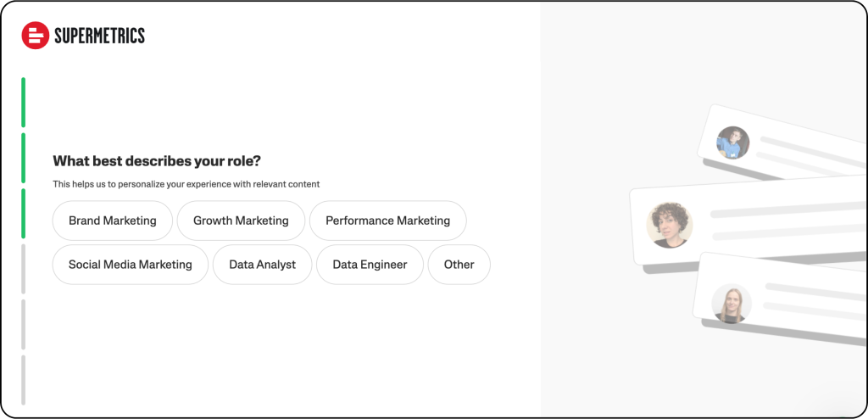Image resolution: width=868 pixels, height=419 pixels.
Task: Click the third green progress step
Action: pyautogui.click(x=24, y=214)
